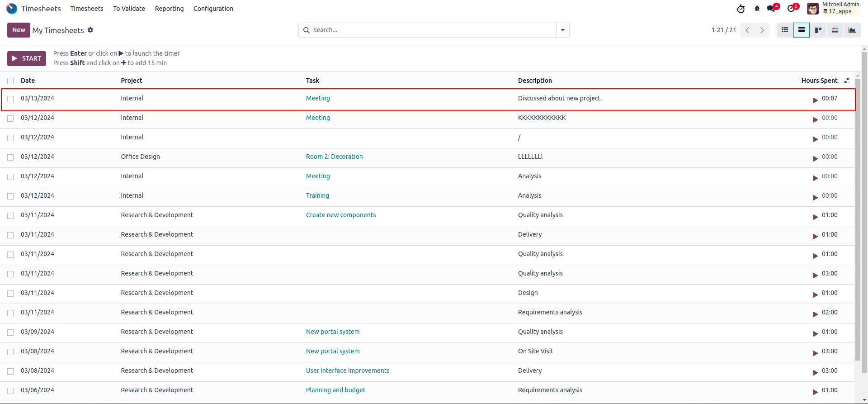Viewport: 868px width, 404px height.
Task: Open the Configuration menu
Action: tap(213, 9)
